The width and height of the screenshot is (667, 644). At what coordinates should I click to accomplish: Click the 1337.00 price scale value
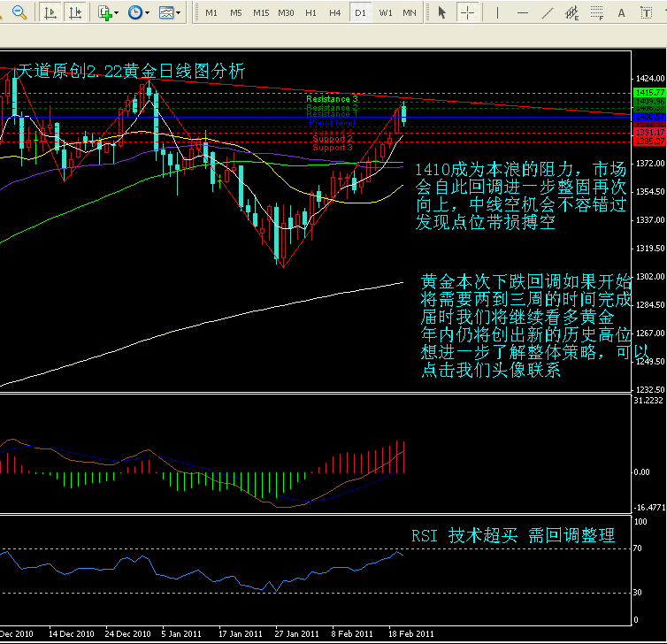coord(650,220)
